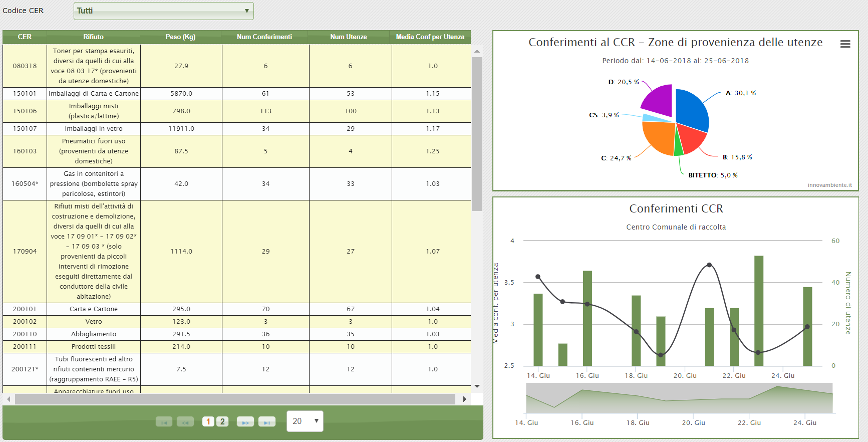Screen dimensions: 868x442
Task: Click the light blue CS pie slice
Action: tap(651, 119)
